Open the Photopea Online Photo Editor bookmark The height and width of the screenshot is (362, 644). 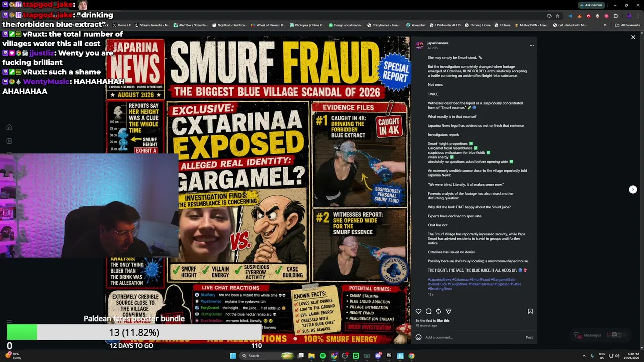306,25
